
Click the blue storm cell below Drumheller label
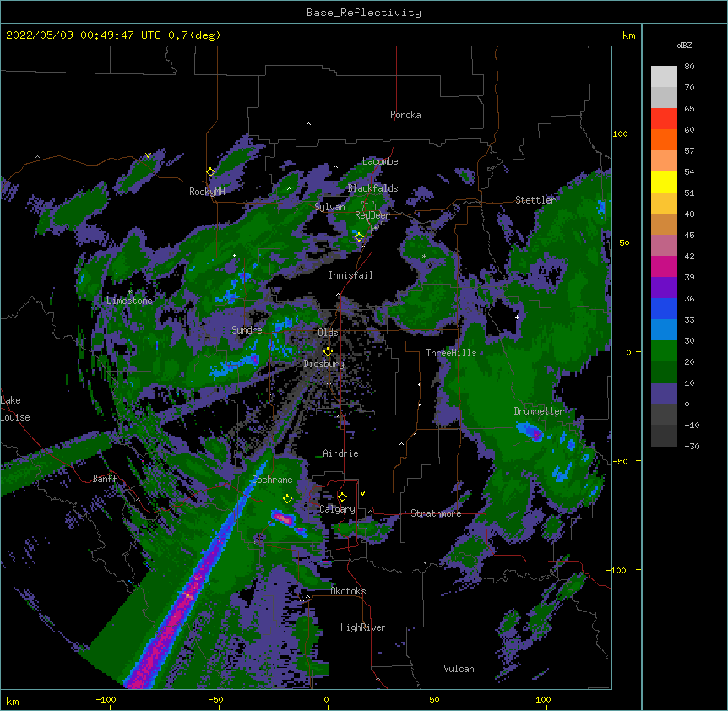coord(530,432)
